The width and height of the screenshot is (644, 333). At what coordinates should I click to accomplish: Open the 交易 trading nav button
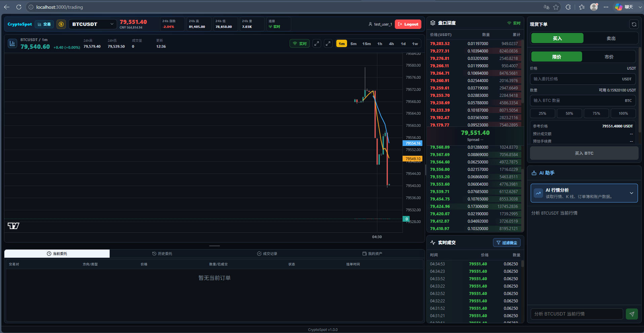[x=44, y=24]
